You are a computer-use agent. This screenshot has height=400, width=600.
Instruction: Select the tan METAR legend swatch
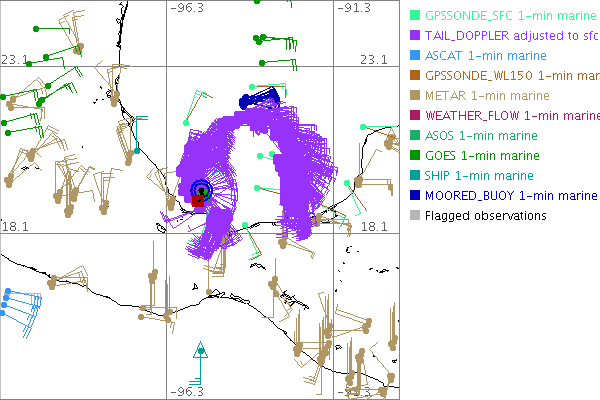click(415, 95)
